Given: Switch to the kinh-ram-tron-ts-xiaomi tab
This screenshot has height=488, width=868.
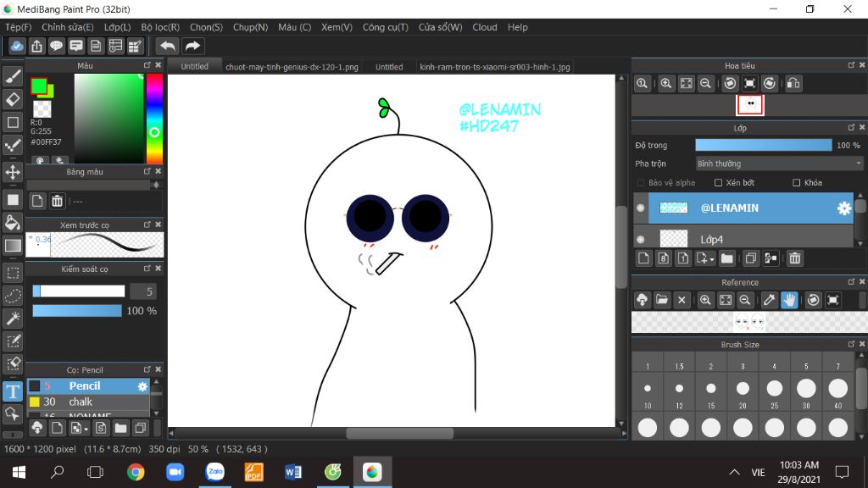Looking at the screenshot, I should point(495,66).
